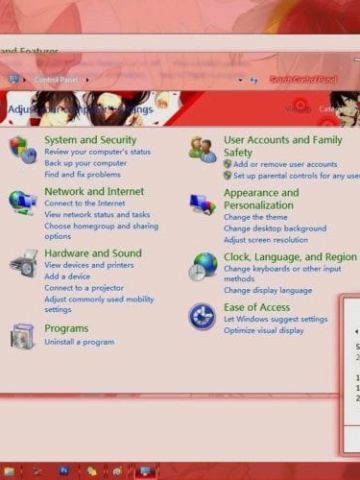This screenshot has width=360, height=480.
Task: Click Adjust screen resolution
Action: coord(266,240)
